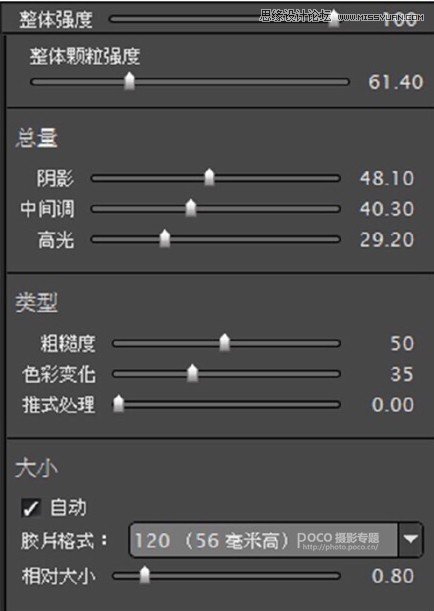The height and width of the screenshot is (611, 434).
Task: Click the 61.40 grain strength value
Action: point(395,82)
